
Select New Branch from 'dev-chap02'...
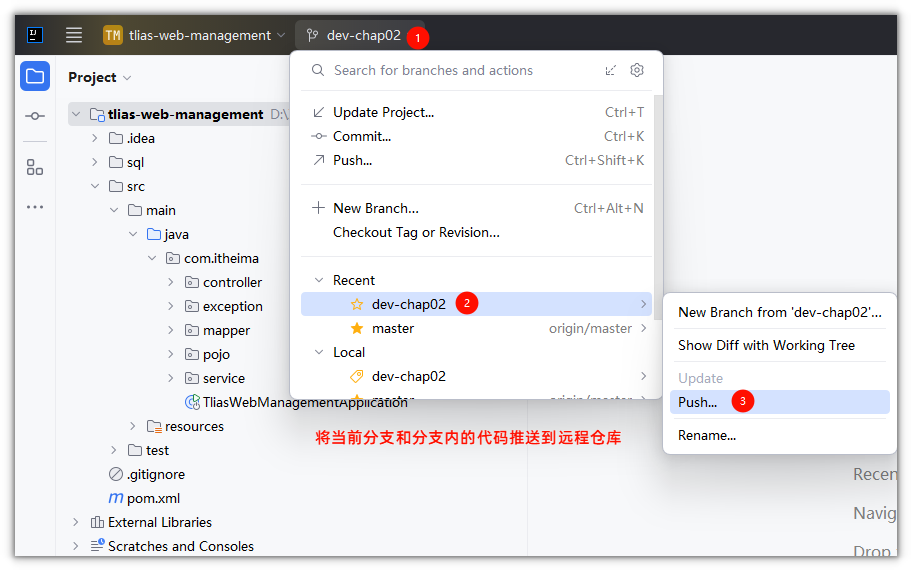779,312
